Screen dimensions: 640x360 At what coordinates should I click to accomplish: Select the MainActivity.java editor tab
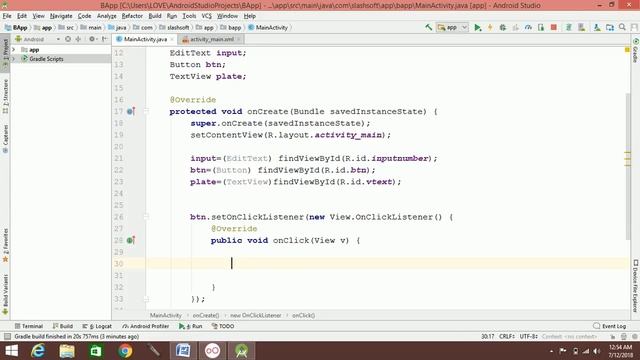[x=145, y=39]
